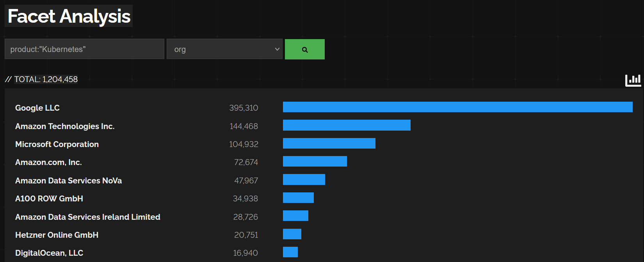Click Hetzner Online GmbH organization
This screenshot has width=644, height=262.
pyautogui.click(x=57, y=235)
